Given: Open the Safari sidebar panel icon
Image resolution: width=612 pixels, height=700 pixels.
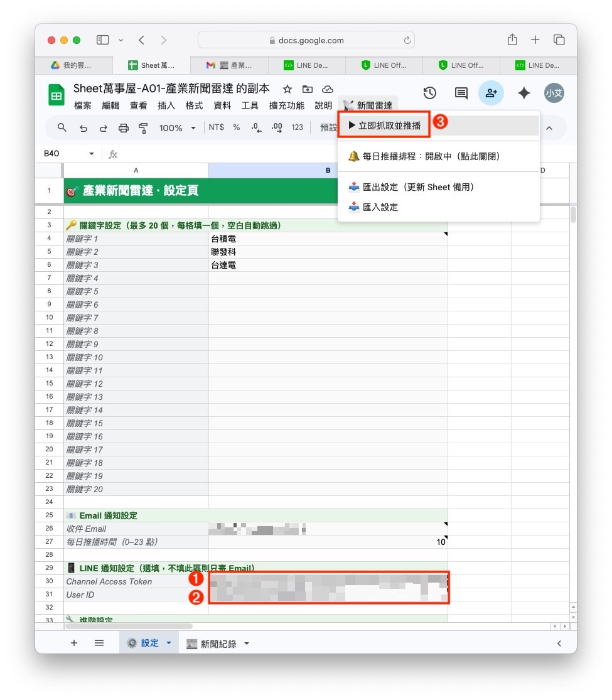Looking at the screenshot, I should (x=102, y=40).
